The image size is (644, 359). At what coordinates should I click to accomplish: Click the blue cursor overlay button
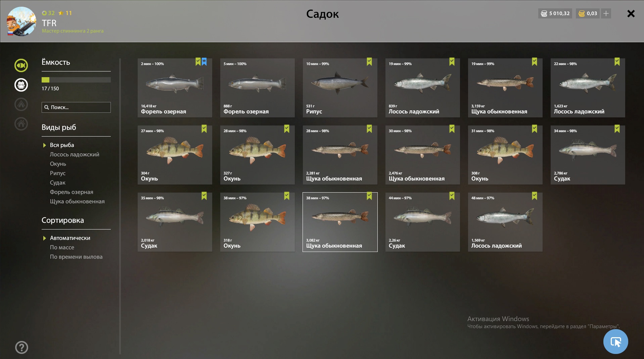point(616,342)
